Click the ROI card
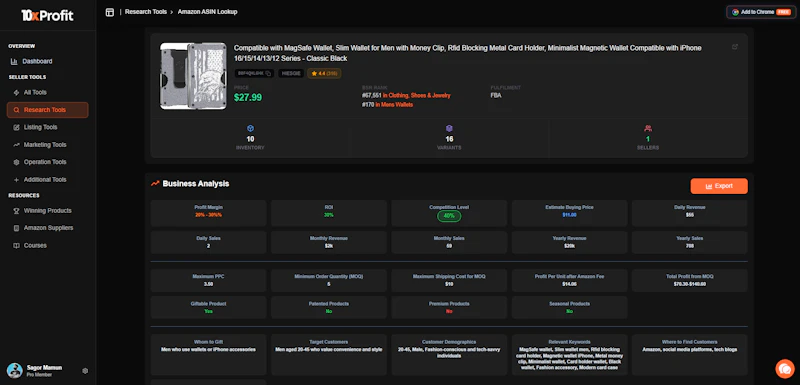The image size is (800, 385). (329, 213)
